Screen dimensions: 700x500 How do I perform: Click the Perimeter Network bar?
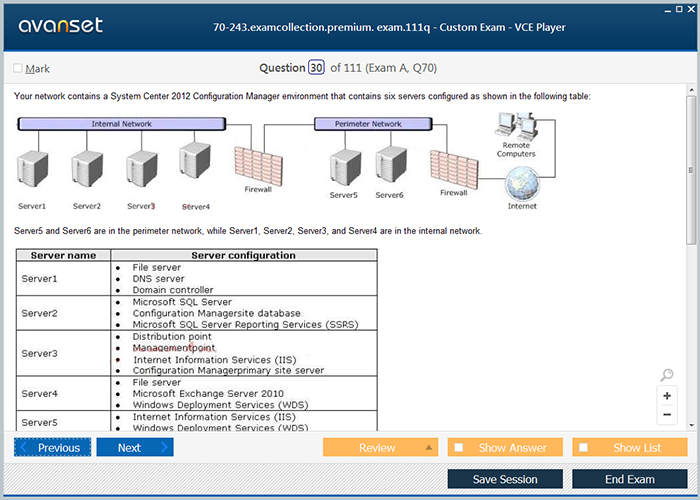pos(373,124)
